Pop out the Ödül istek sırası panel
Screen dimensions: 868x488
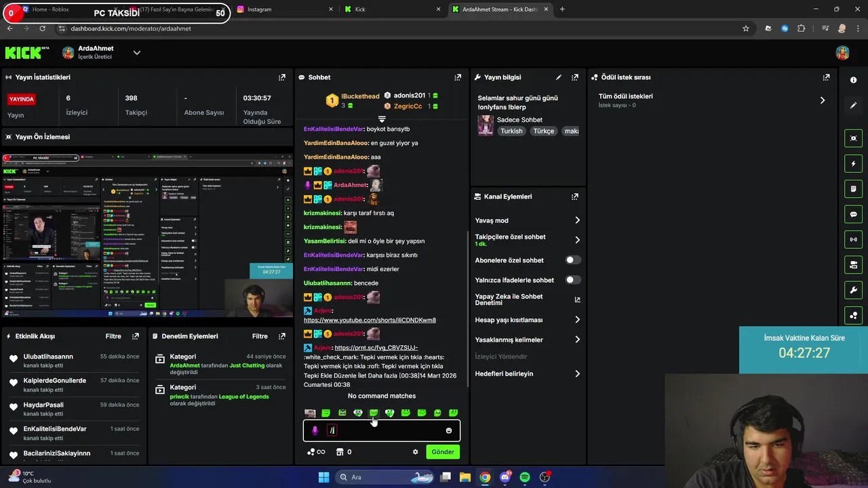tap(826, 77)
